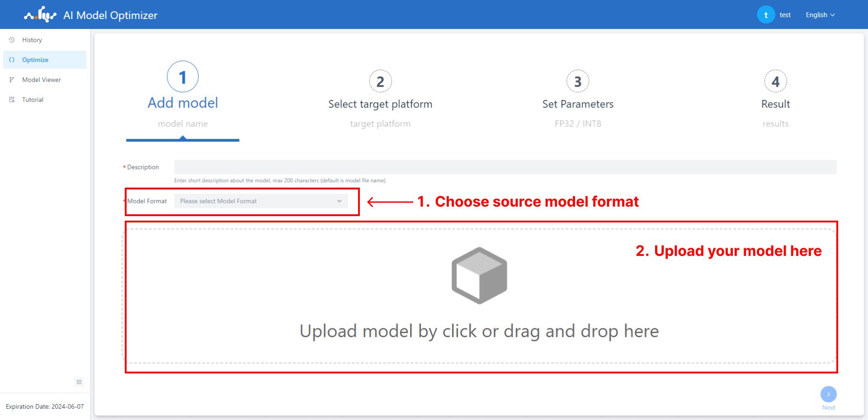Open the Tutorial menu item
Viewport: 868px width, 420px height.
tap(33, 99)
